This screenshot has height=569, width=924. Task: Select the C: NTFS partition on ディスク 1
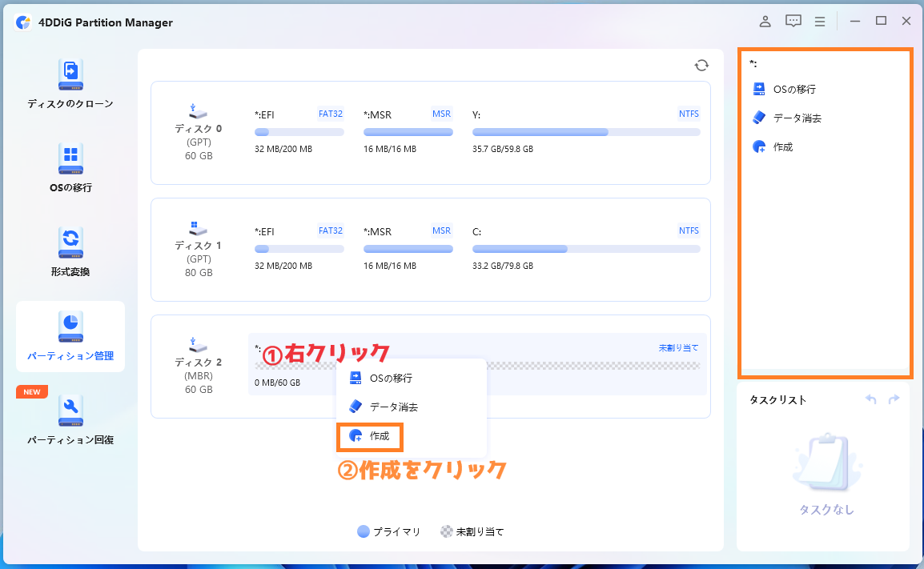586,248
